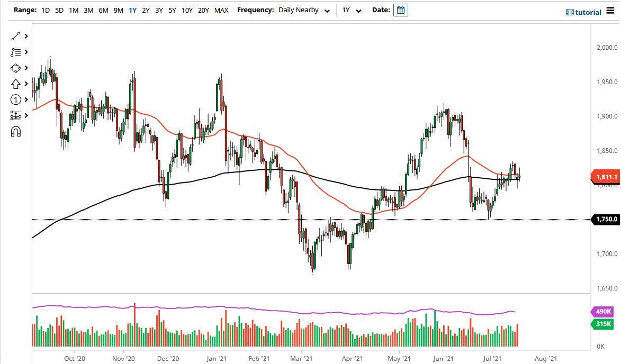This screenshot has width=621, height=364.
Task: Select the 1D range option
Action: tap(46, 10)
